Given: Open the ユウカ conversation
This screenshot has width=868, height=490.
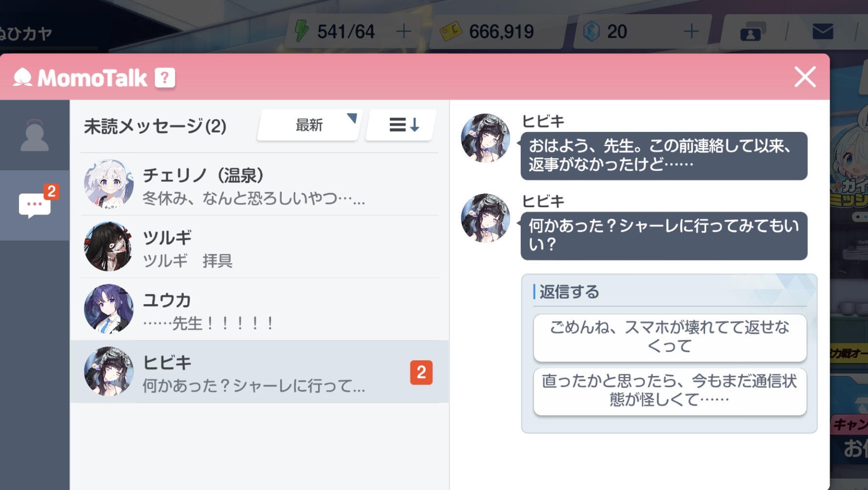Looking at the screenshot, I should [x=260, y=309].
